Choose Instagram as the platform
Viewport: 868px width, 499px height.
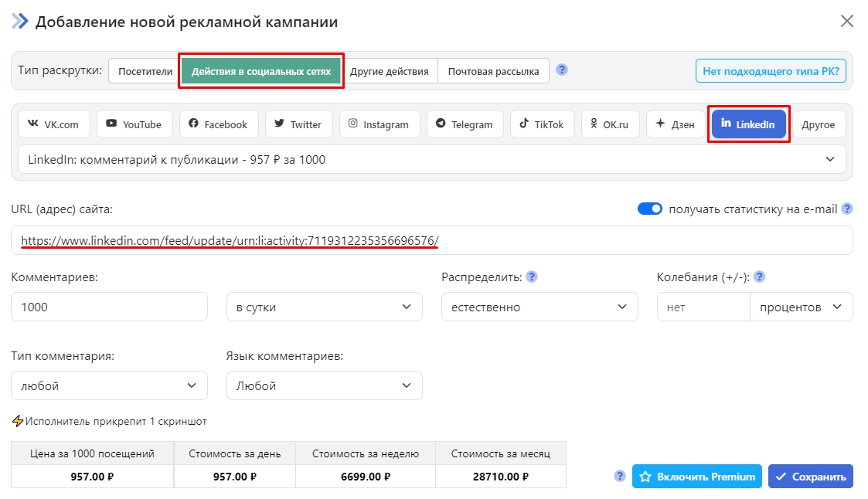point(379,124)
